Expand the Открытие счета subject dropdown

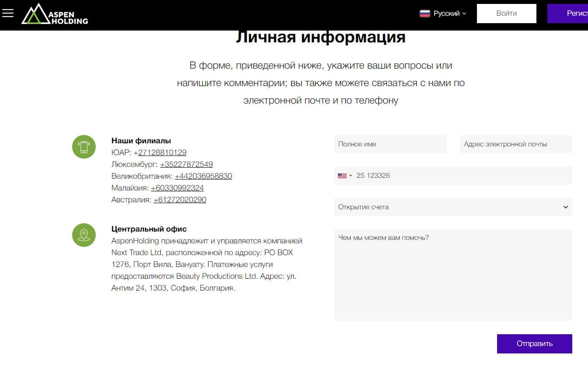tap(452, 207)
